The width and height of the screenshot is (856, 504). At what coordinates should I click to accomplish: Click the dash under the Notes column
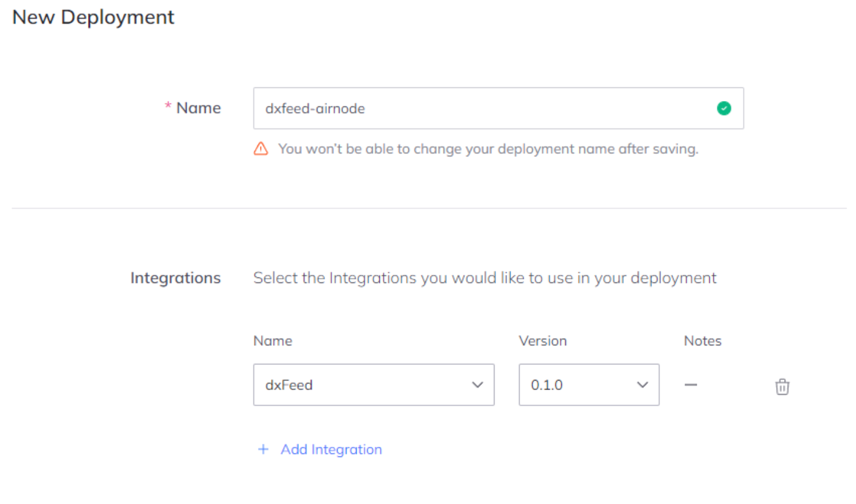[x=691, y=385]
